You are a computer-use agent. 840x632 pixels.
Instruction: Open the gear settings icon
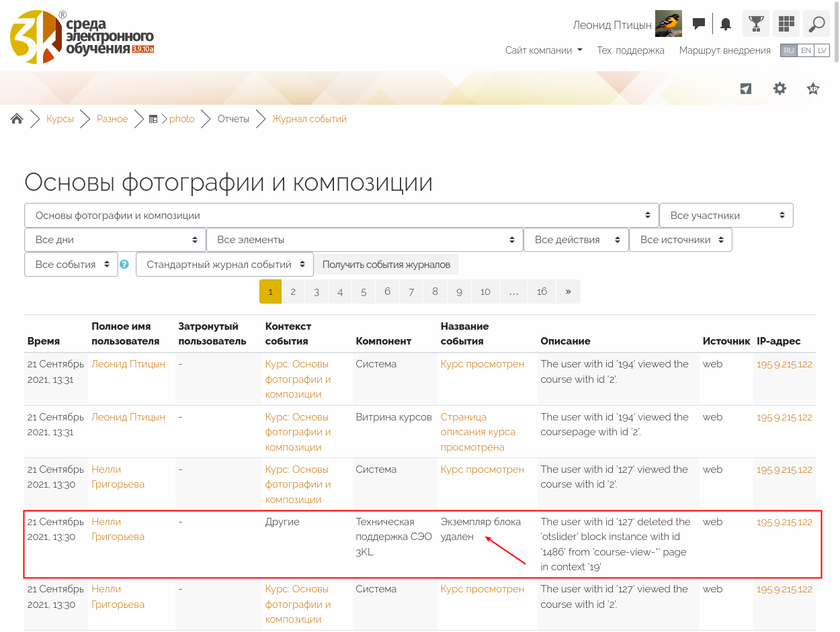[x=780, y=89]
